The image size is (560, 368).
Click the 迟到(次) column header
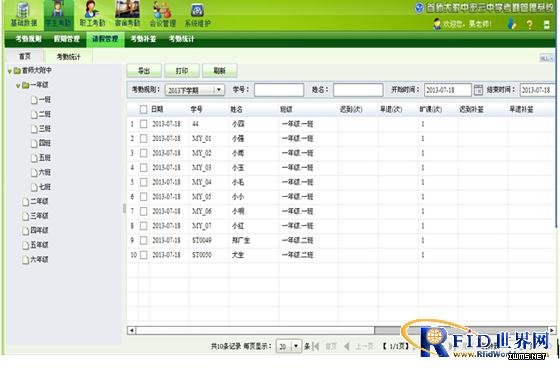pos(351,109)
